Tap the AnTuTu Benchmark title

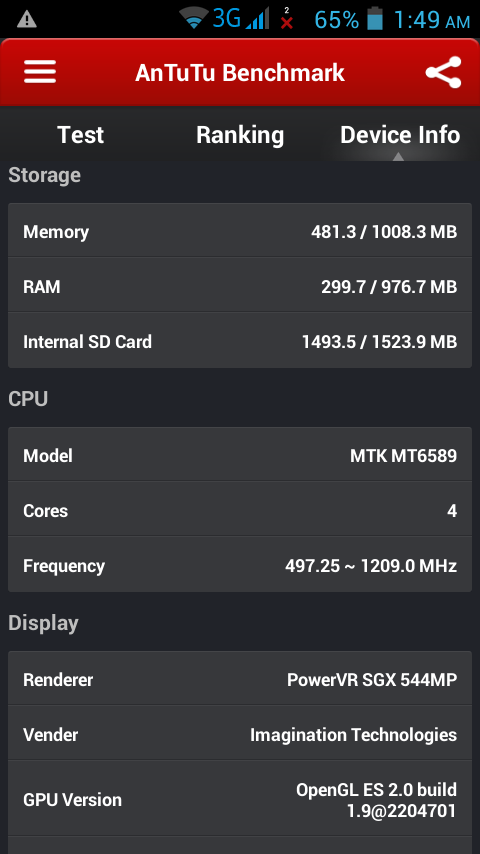[x=240, y=72]
